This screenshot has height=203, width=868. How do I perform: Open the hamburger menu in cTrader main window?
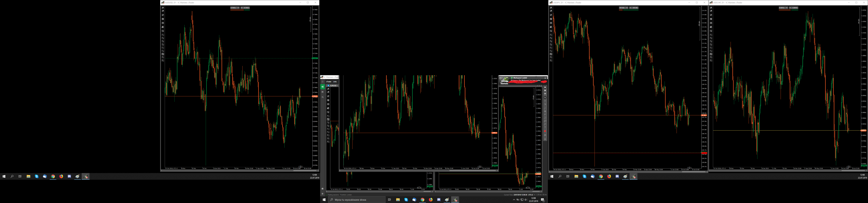322,82
